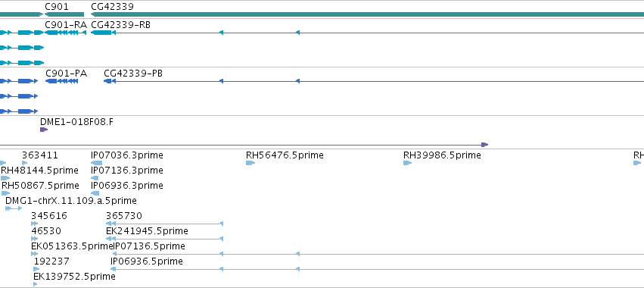Select the CG42339-RB transcript exon block

point(101,33)
